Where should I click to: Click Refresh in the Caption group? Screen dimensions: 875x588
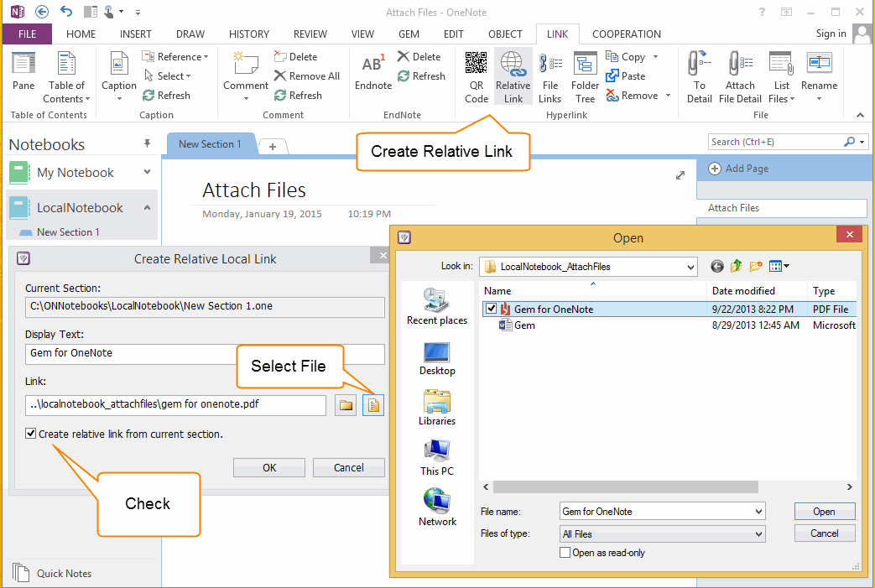(x=166, y=96)
